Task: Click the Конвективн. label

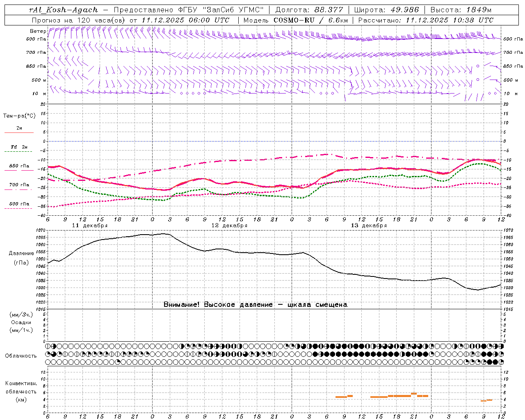Action: [x=21, y=383]
